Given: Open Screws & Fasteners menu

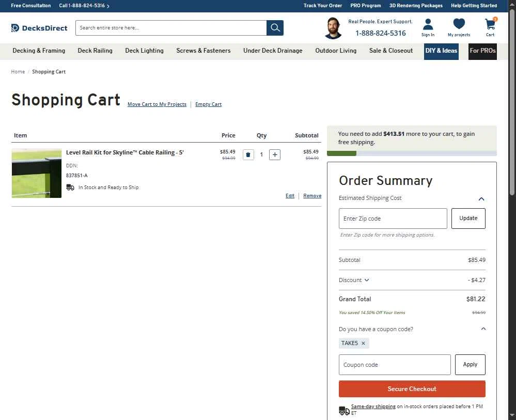Looking at the screenshot, I should [204, 51].
